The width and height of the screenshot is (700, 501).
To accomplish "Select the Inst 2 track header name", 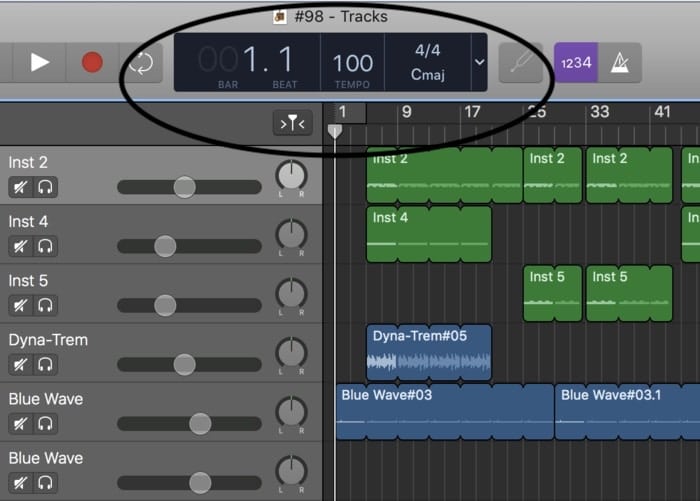I will tap(28, 162).
